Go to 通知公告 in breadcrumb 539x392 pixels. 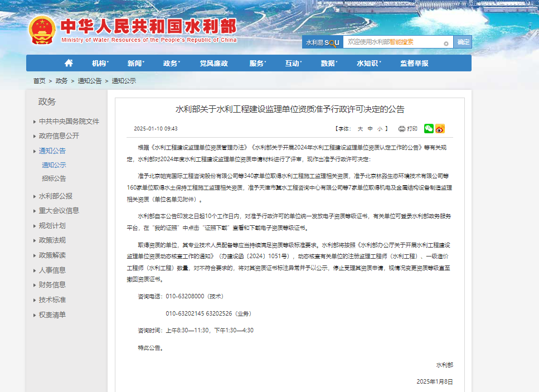pos(90,81)
